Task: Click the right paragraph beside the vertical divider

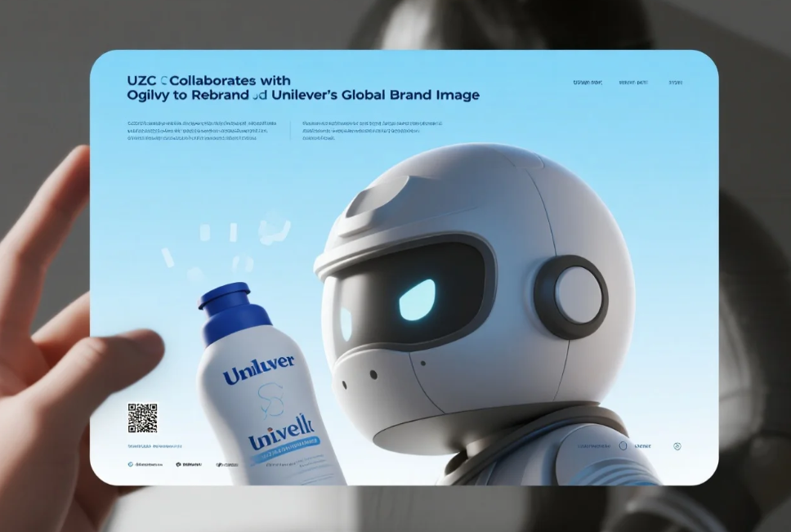Action: pos(372,131)
